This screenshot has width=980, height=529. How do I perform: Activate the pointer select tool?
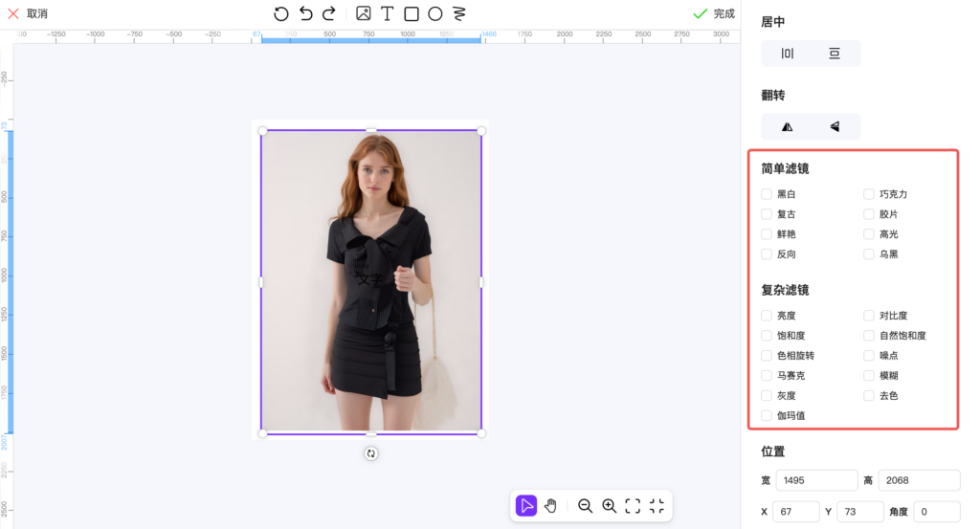point(526,506)
